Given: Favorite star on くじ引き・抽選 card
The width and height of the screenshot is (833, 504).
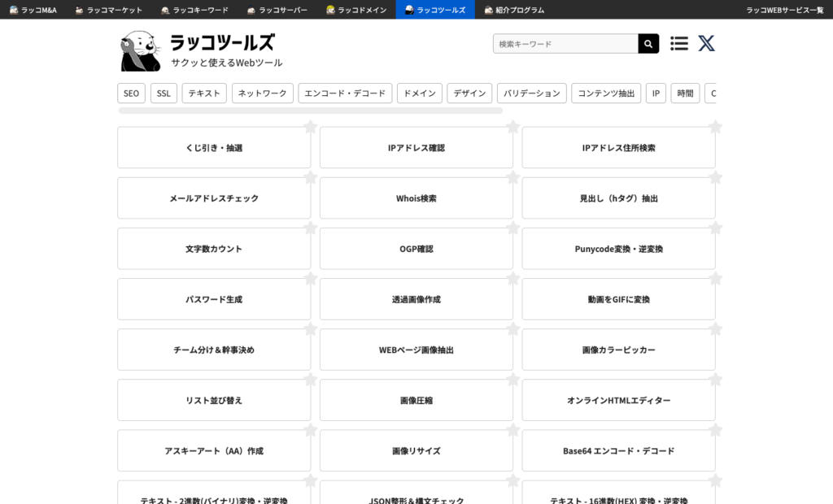Looking at the screenshot, I should (310, 127).
